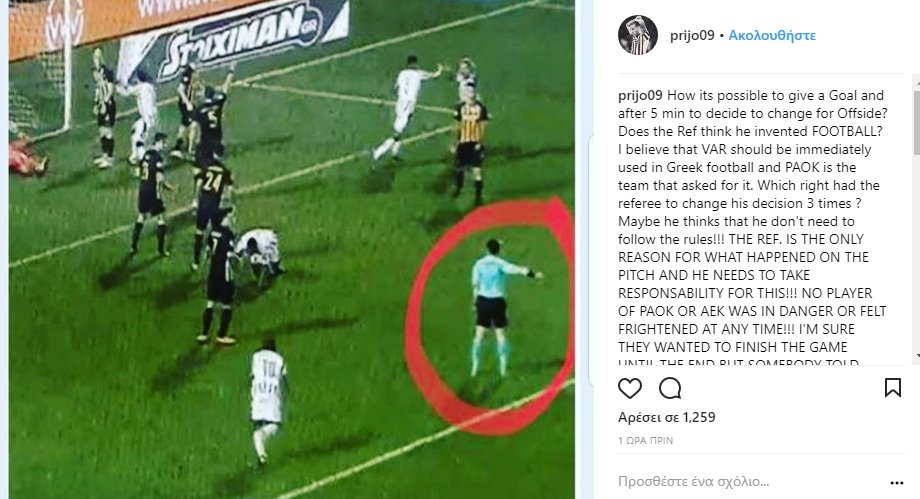Screen dimensions: 920x499
Task: Open the three-dot more options menu
Action: [x=897, y=483]
